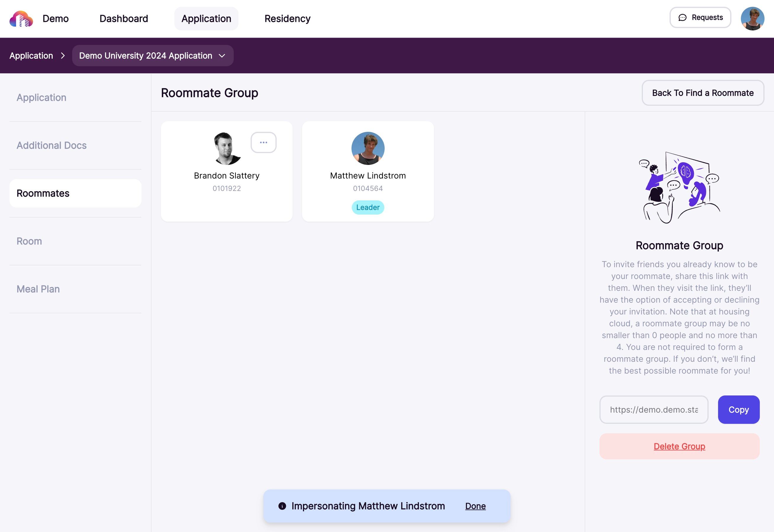Image resolution: width=774 pixels, height=532 pixels.
Task: Click the Copy invite link button
Action: point(738,410)
